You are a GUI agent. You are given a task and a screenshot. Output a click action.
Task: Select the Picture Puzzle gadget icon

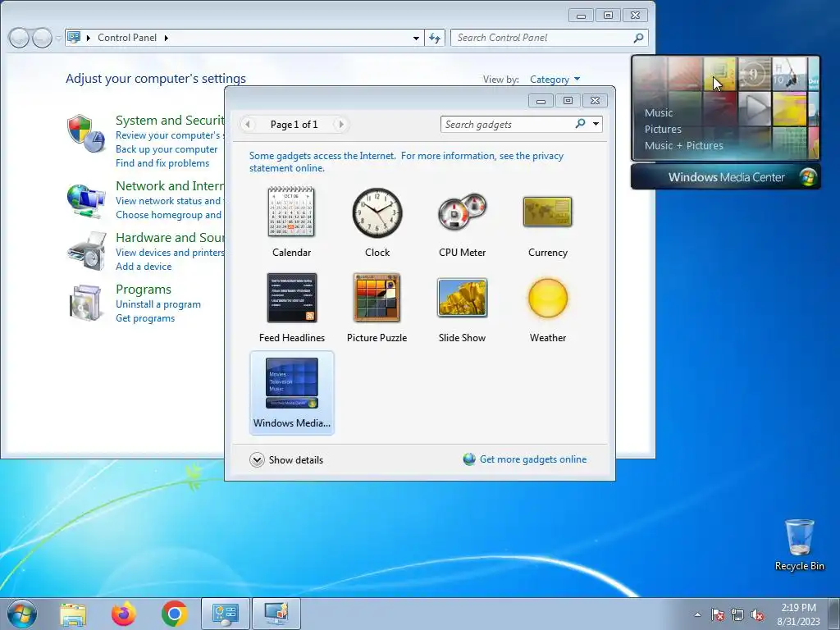click(377, 298)
